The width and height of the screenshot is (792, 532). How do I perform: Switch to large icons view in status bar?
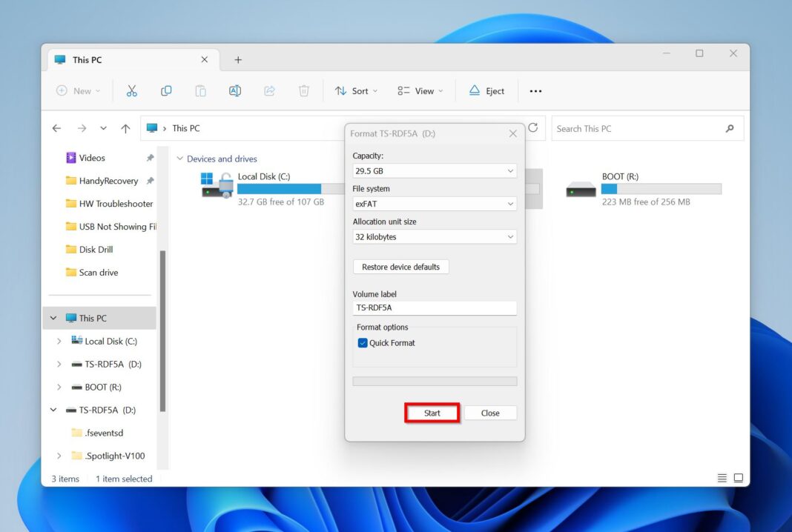[738, 479]
